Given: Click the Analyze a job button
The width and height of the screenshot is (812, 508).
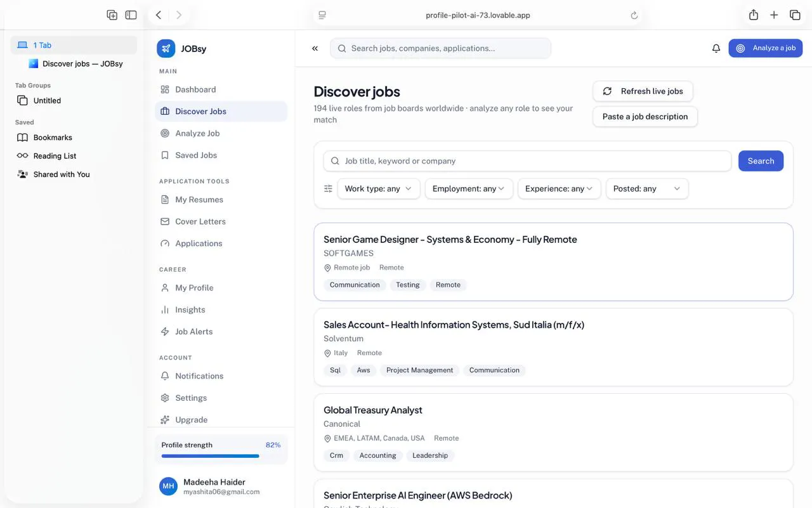Looking at the screenshot, I should [x=765, y=48].
